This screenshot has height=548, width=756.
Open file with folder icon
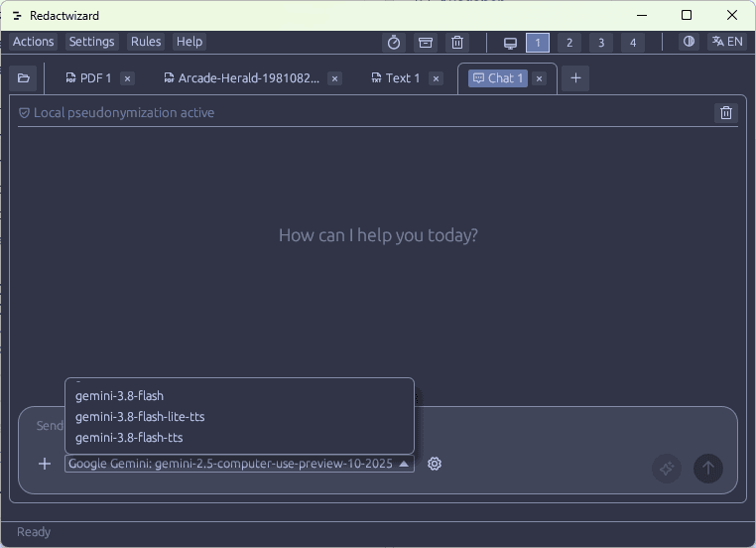(x=23, y=78)
